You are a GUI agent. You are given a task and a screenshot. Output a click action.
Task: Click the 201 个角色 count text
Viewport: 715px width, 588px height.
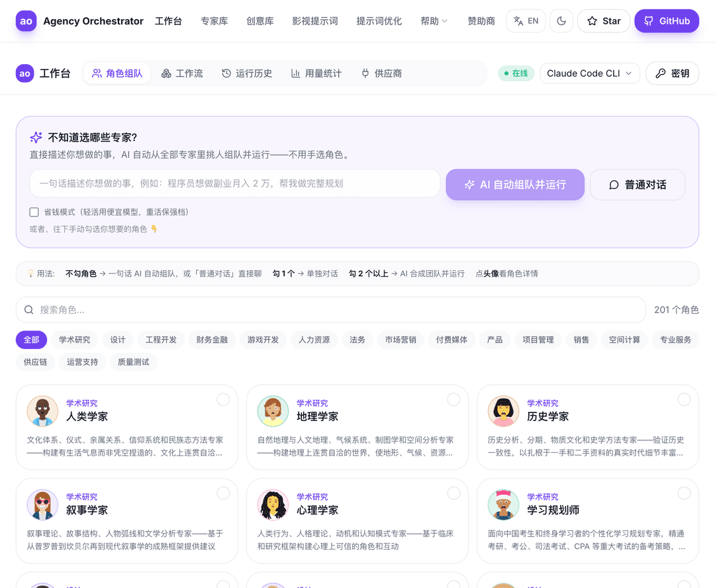676,310
